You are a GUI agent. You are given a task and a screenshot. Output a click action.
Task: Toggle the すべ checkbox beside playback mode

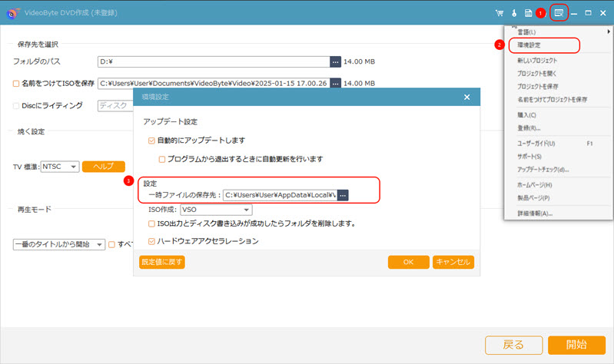pos(111,244)
